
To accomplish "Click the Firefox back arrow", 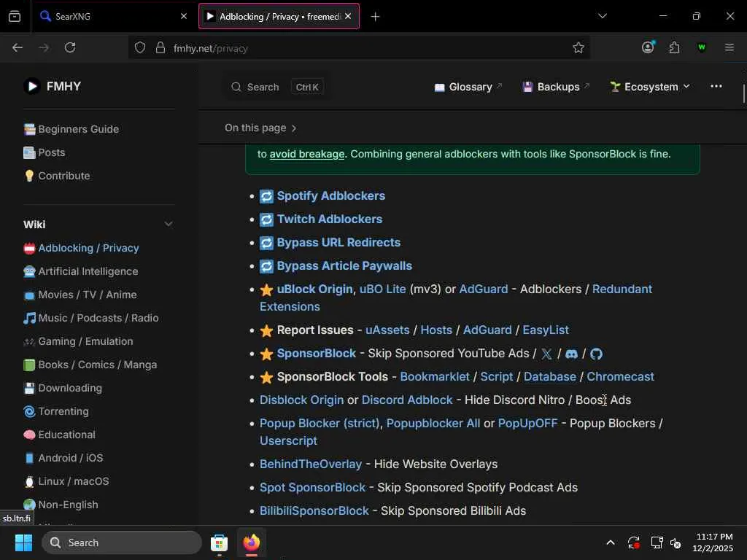I will click(x=18, y=47).
